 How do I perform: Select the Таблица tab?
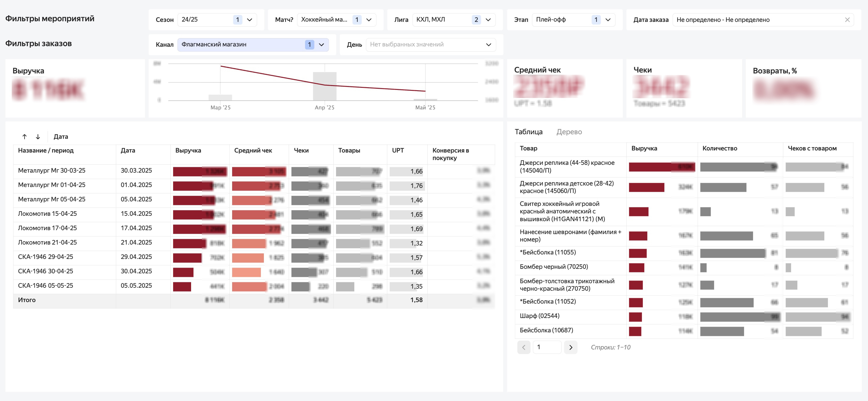(528, 132)
